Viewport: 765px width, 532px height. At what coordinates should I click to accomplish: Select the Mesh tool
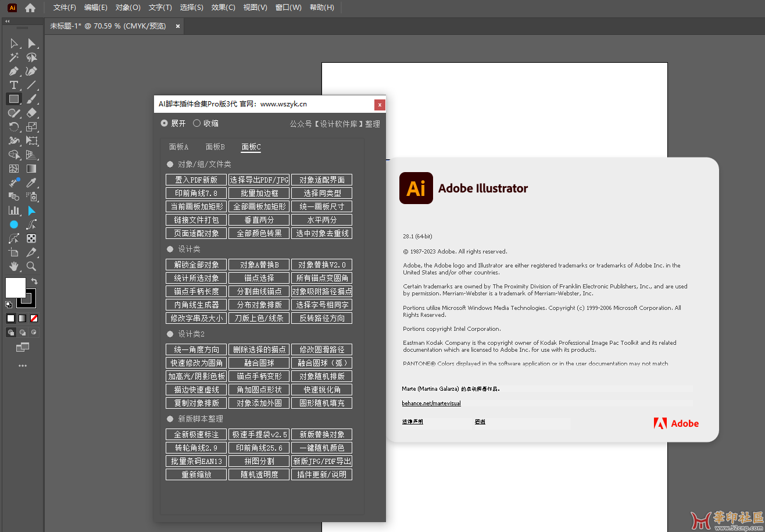14,169
